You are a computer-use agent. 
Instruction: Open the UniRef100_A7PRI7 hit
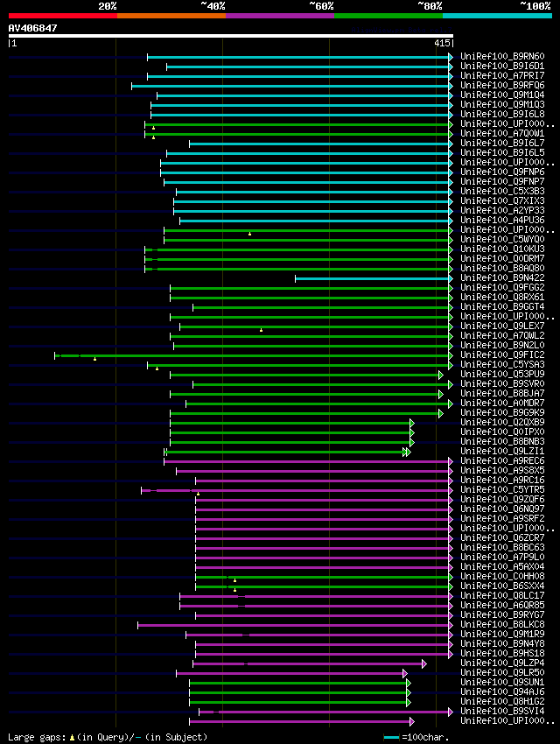tap(502, 75)
